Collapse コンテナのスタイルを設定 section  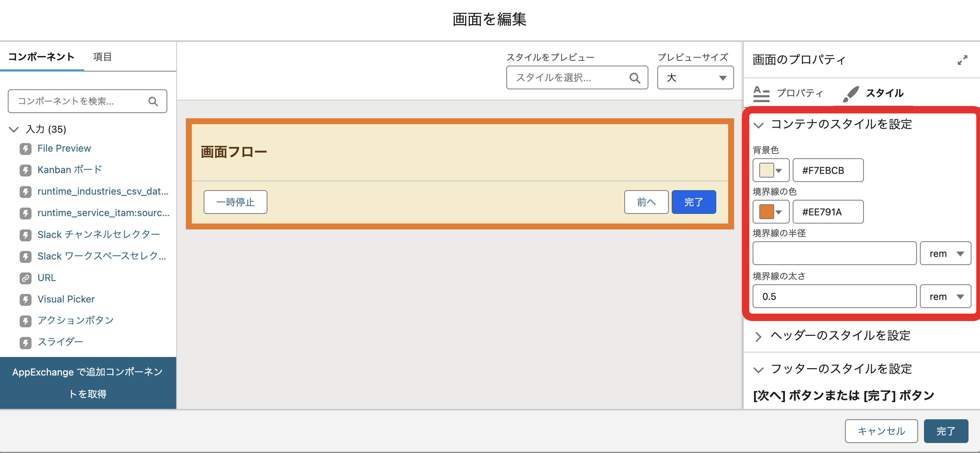pos(758,125)
